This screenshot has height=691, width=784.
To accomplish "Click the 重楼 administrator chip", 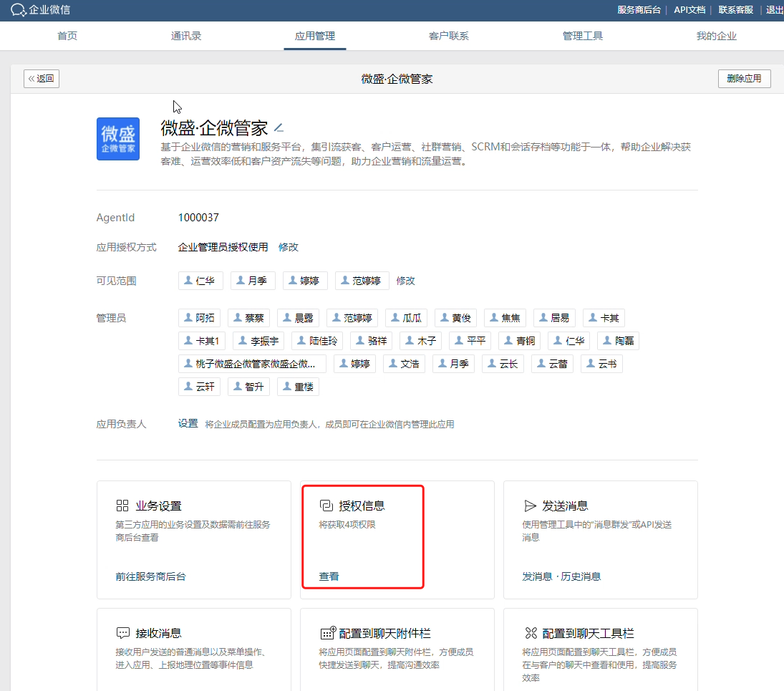I will coord(298,387).
